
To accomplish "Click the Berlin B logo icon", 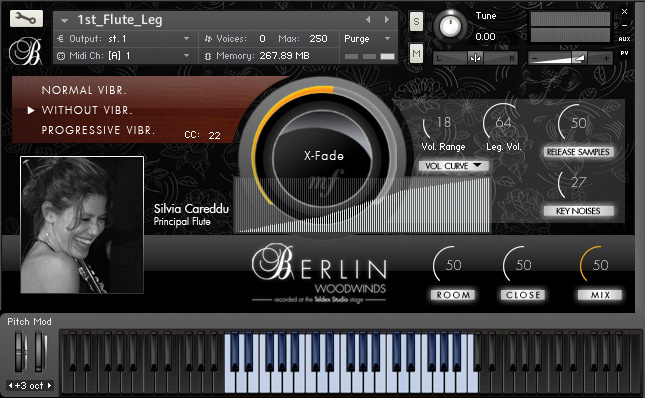I will point(26,51).
